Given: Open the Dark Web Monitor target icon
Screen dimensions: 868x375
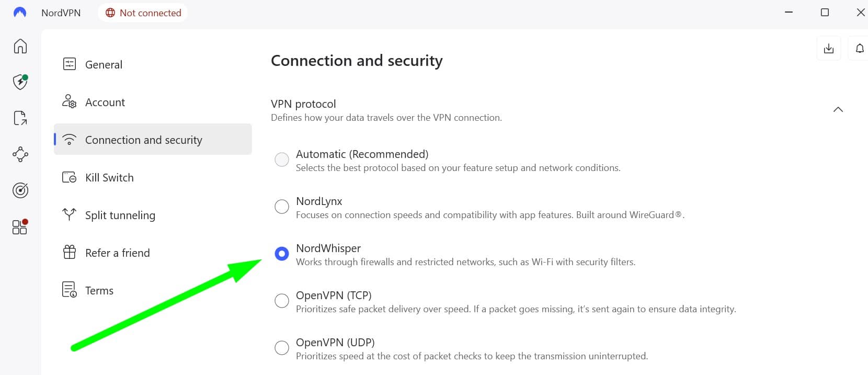Looking at the screenshot, I should [x=20, y=190].
